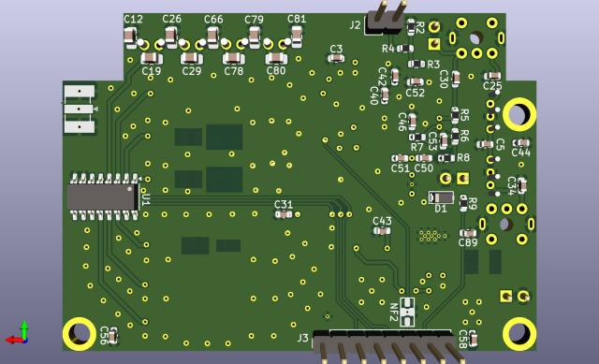Click the U1 integrated circuit chip
The width and height of the screenshot is (599, 364).
103,197
